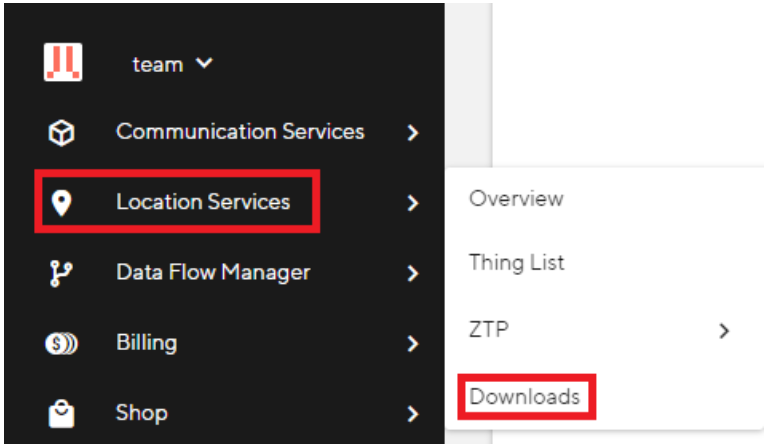Select Overview in the submenu
Viewport: 764px width, 447px height.
[516, 198]
